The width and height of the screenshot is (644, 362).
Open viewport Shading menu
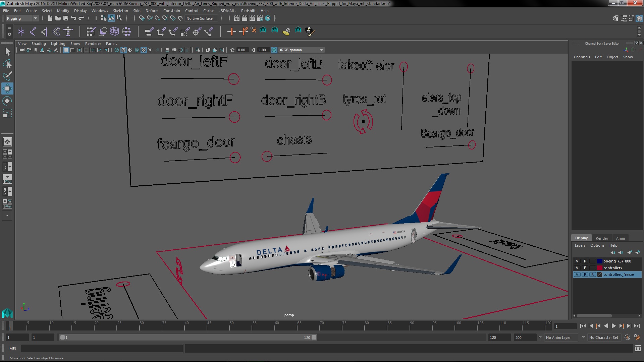click(39, 44)
